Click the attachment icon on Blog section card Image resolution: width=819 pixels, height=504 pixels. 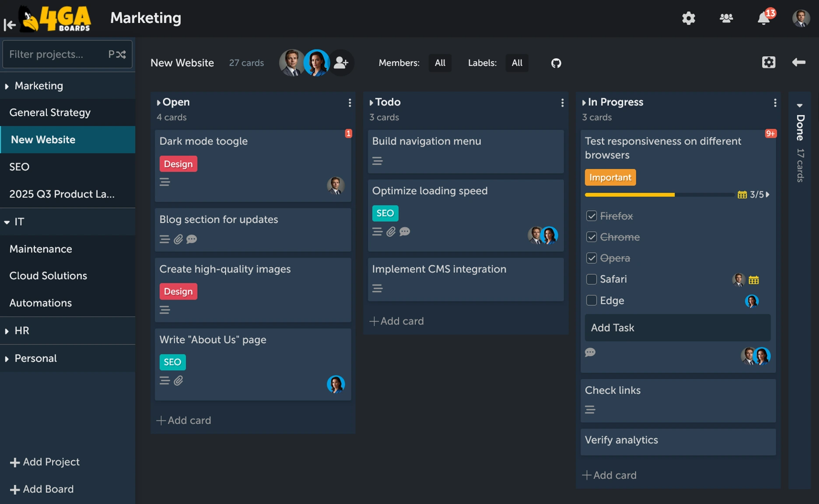tap(178, 239)
